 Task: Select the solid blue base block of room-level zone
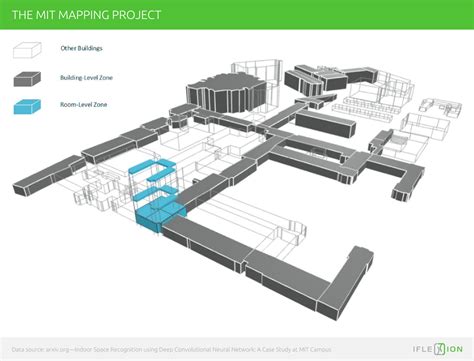(x=160, y=216)
